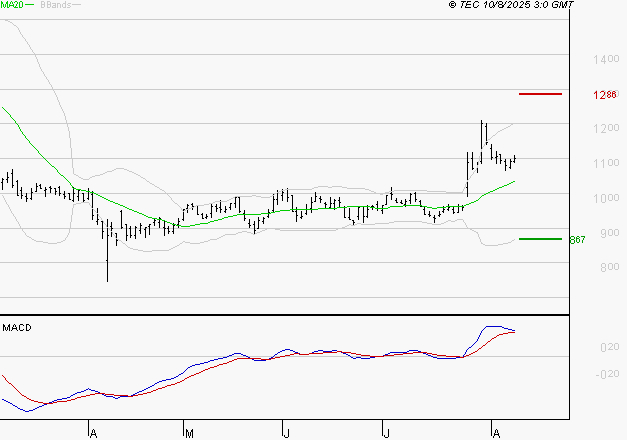
Task: Click the 1400 price axis label
Action: (x=606, y=60)
